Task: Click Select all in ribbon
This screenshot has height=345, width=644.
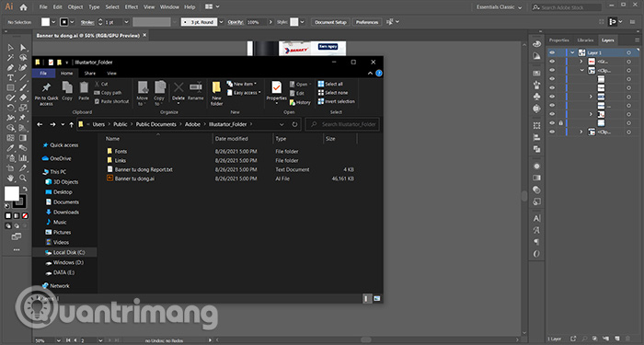Action: [330, 84]
